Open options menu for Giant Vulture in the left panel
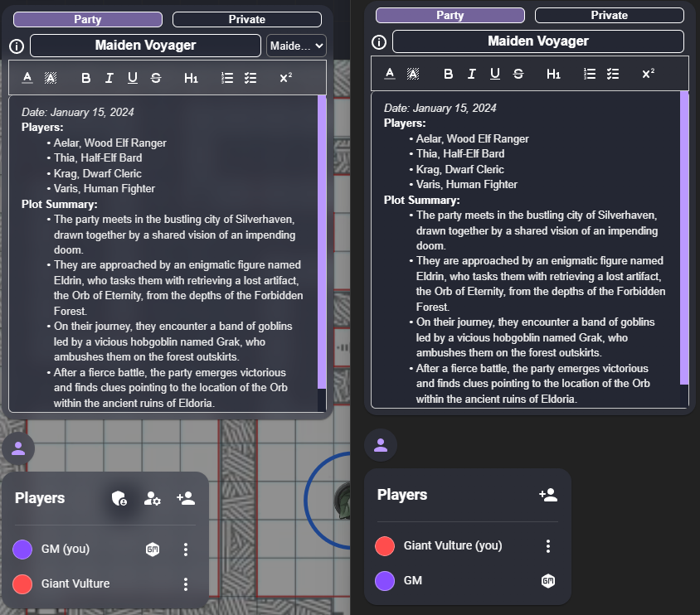The image size is (700, 615). tap(186, 584)
